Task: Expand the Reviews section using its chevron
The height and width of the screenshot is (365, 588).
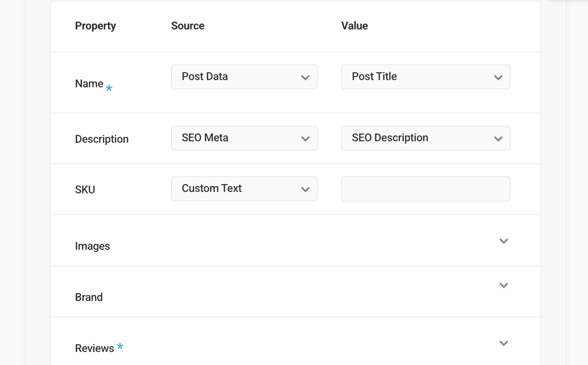Action: click(504, 343)
